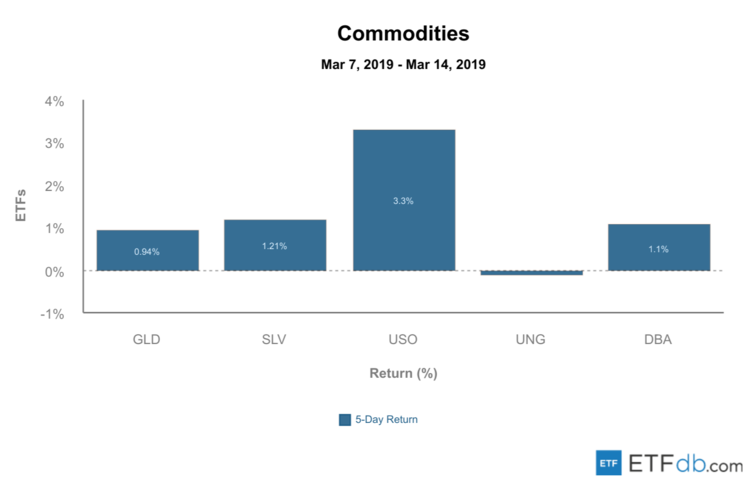Click the GLD axis label
750x480 pixels.
[147, 339]
